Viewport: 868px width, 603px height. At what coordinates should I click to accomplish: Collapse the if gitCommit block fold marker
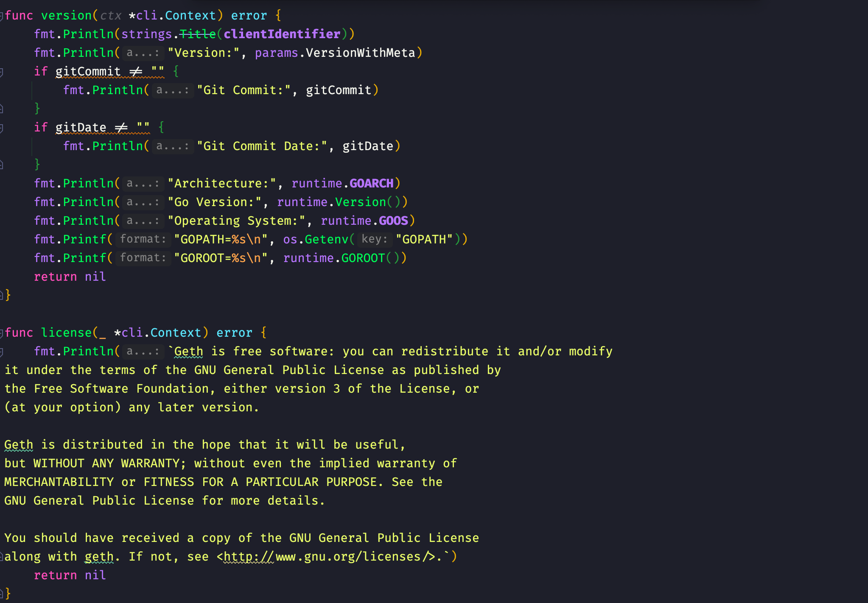click(x=2, y=72)
